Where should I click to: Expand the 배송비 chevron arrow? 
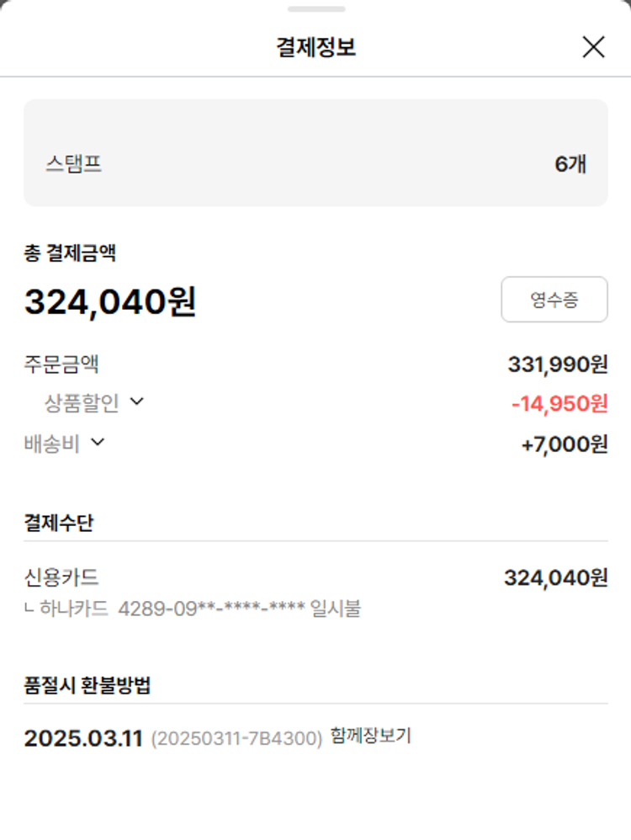pyautogui.click(x=98, y=442)
